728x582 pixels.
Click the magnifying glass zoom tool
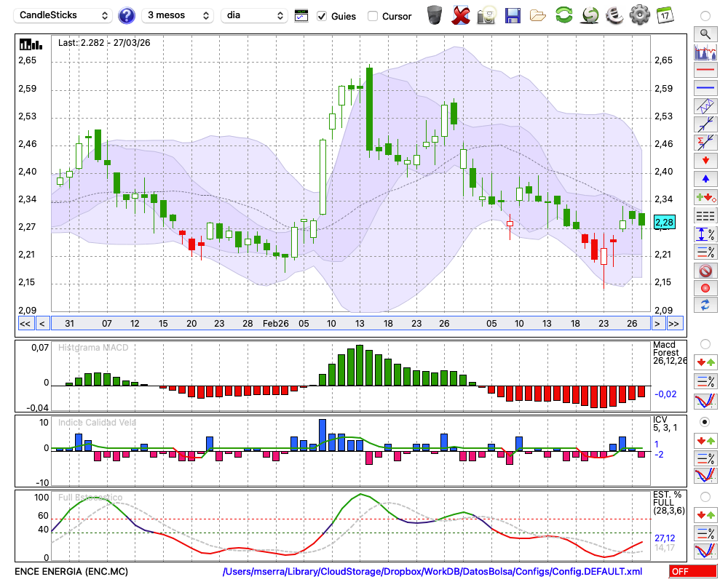click(x=705, y=33)
